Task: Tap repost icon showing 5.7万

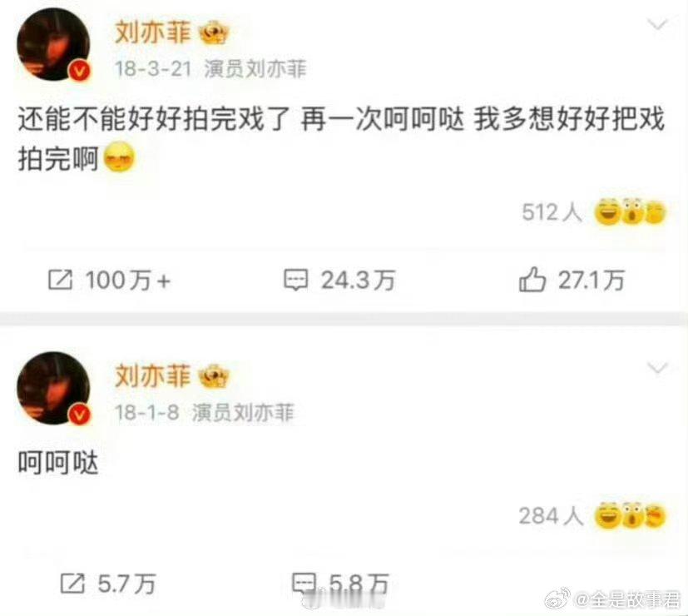Action: pos(72,584)
